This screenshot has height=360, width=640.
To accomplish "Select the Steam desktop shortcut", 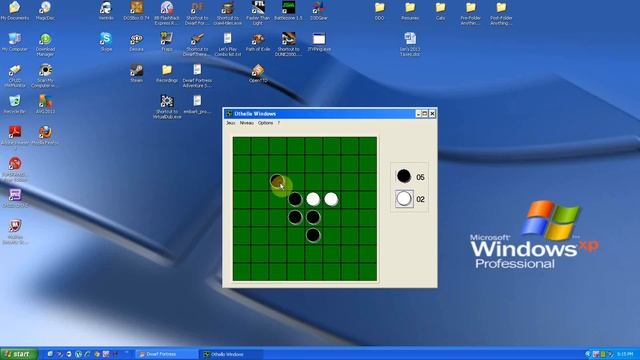I will (136, 73).
